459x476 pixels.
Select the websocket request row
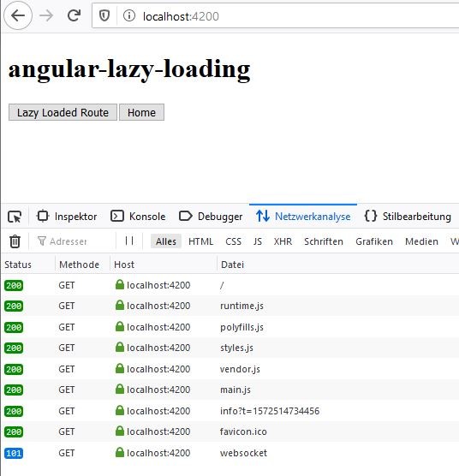[229, 453]
